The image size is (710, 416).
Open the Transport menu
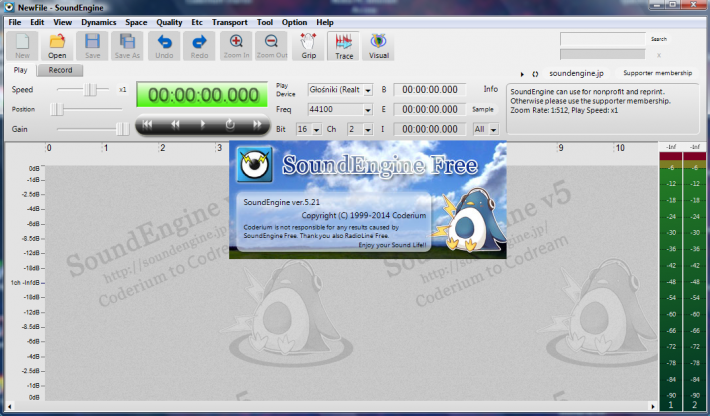pyautogui.click(x=230, y=22)
